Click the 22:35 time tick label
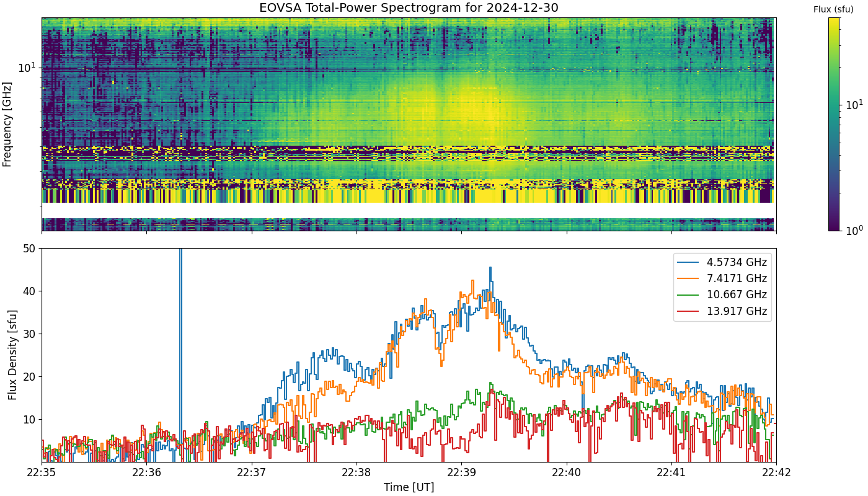 pyautogui.click(x=42, y=472)
